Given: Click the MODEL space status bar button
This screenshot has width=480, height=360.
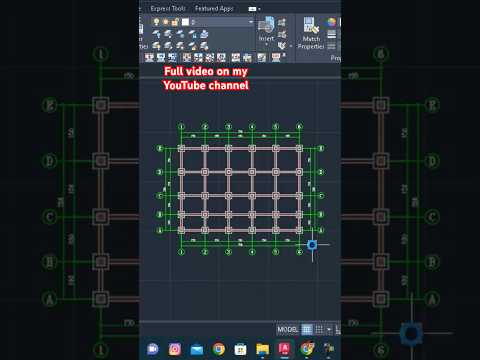Looking at the screenshot, I should click(288, 329).
